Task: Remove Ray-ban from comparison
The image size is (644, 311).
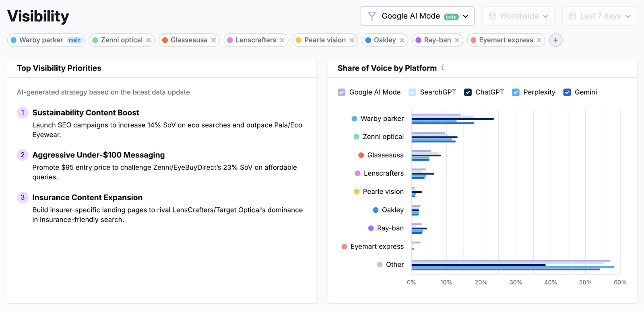Action: pyautogui.click(x=457, y=40)
